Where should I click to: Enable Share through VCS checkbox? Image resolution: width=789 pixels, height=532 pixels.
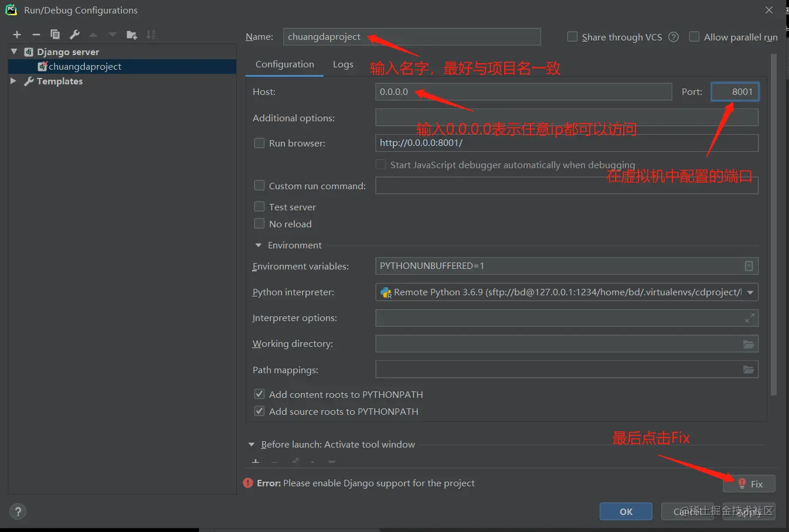pyautogui.click(x=573, y=37)
